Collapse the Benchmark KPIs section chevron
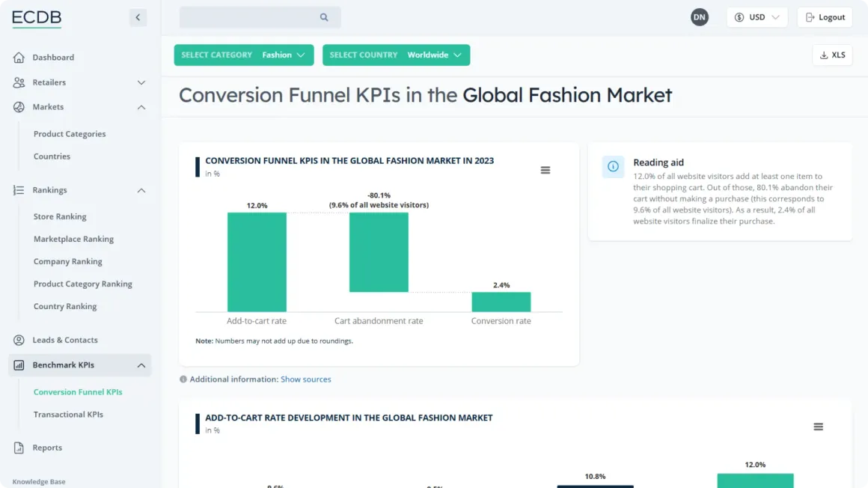The height and width of the screenshot is (488, 868). pyautogui.click(x=141, y=365)
